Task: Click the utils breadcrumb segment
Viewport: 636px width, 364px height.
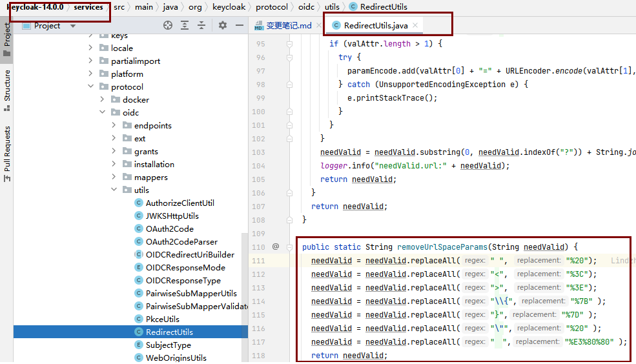Action: point(332,7)
